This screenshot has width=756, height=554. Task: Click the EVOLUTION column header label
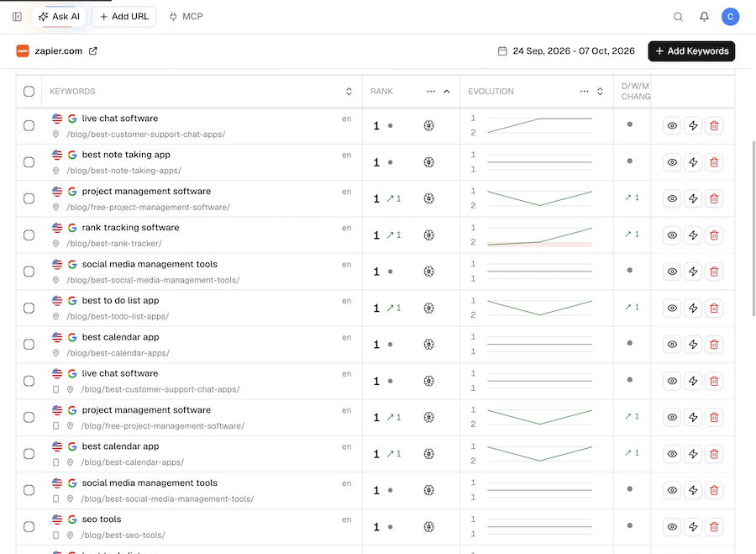pos(491,91)
